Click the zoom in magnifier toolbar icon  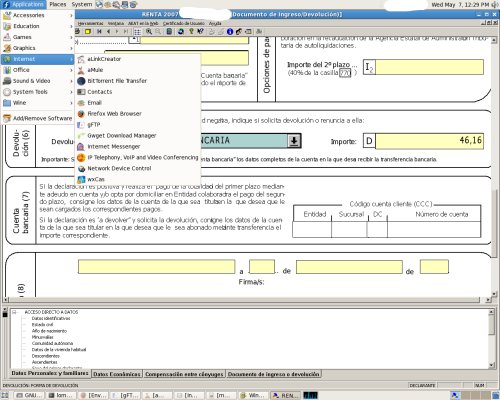[x=149, y=32]
